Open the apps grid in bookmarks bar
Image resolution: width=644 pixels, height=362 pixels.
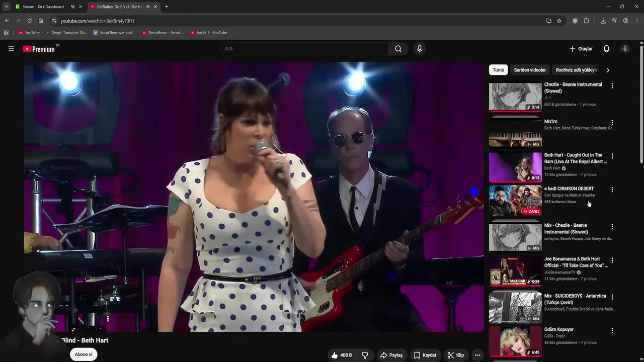tap(6, 33)
